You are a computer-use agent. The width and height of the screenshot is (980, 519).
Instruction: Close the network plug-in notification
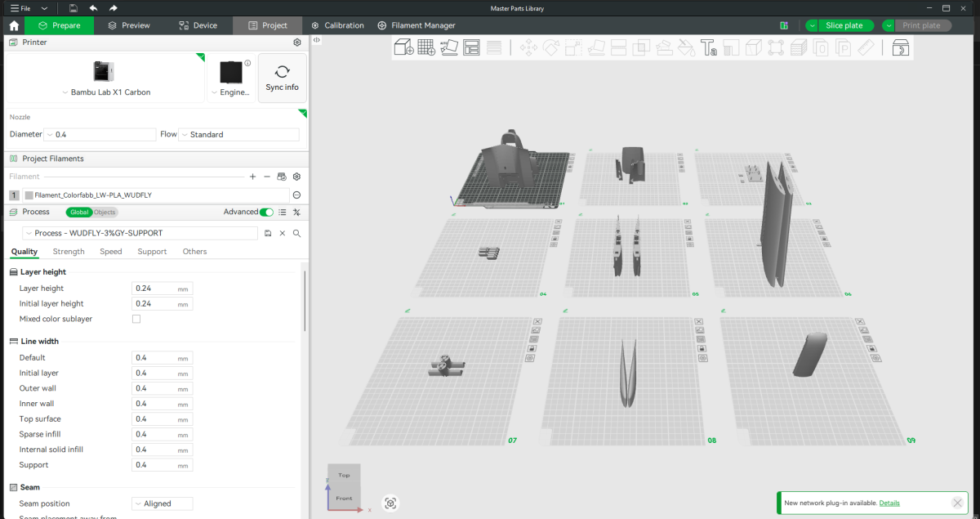(x=957, y=503)
